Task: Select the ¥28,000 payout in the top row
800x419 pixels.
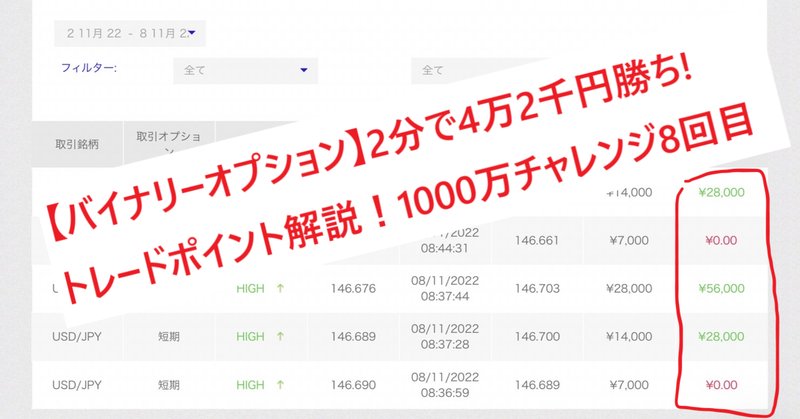Action: pyautogui.click(x=721, y=192)
